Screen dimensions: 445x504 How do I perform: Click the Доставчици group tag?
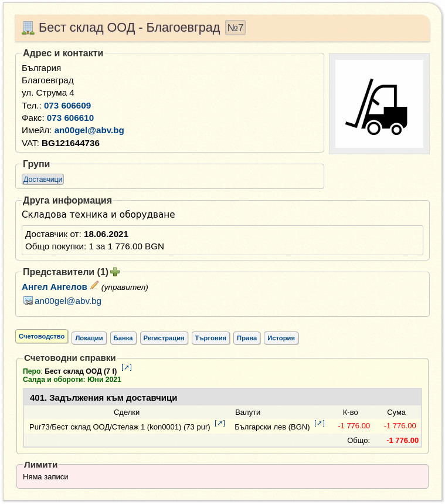click(x=43, y=180)
